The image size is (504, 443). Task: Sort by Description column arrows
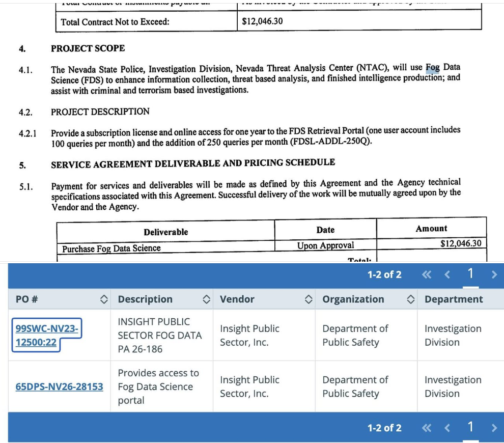pyautogui.click(x=206, y=299)
